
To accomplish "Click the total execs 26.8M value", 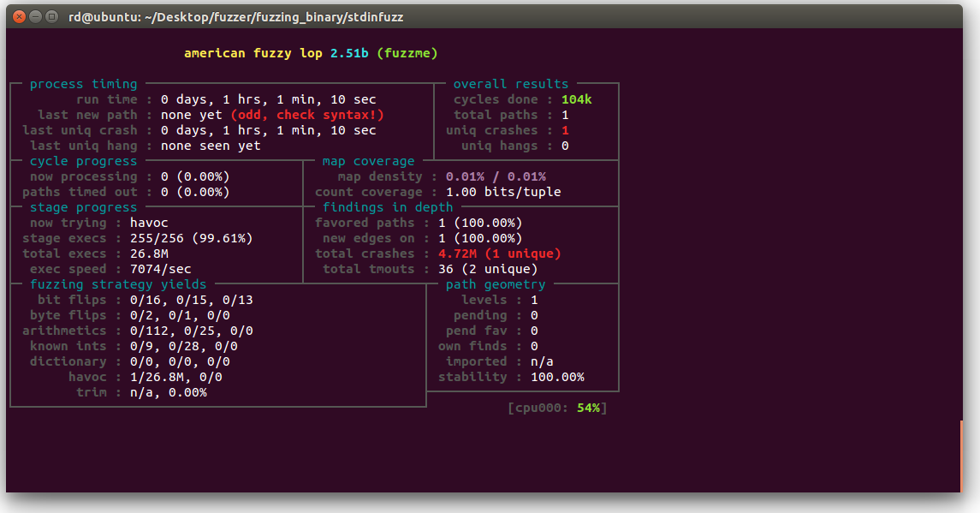I will [149, 254].
